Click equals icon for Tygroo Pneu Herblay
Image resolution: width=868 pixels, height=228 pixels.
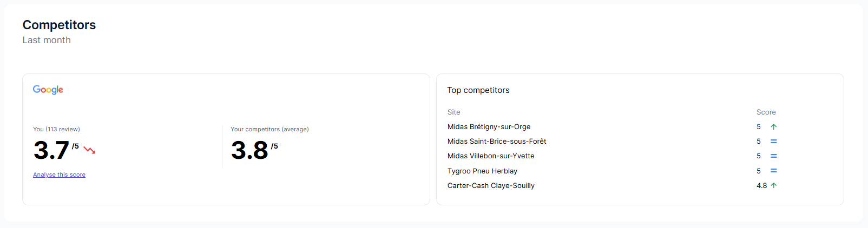773,171
